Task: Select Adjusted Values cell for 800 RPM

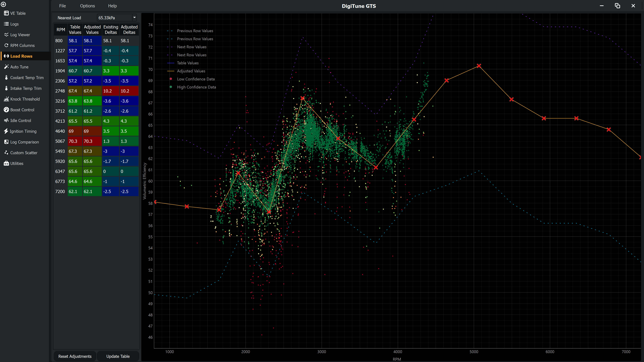Action: click(92, 41)
